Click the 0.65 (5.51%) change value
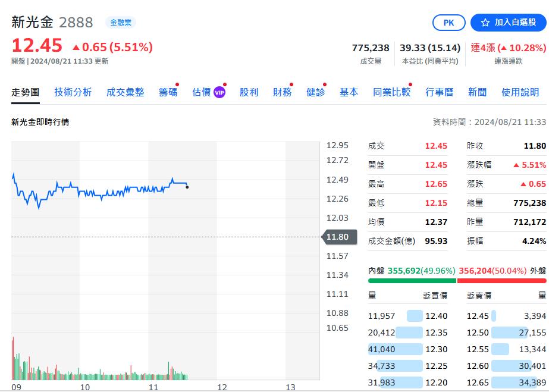Viewport: 549px width, 392px height. 113,47
